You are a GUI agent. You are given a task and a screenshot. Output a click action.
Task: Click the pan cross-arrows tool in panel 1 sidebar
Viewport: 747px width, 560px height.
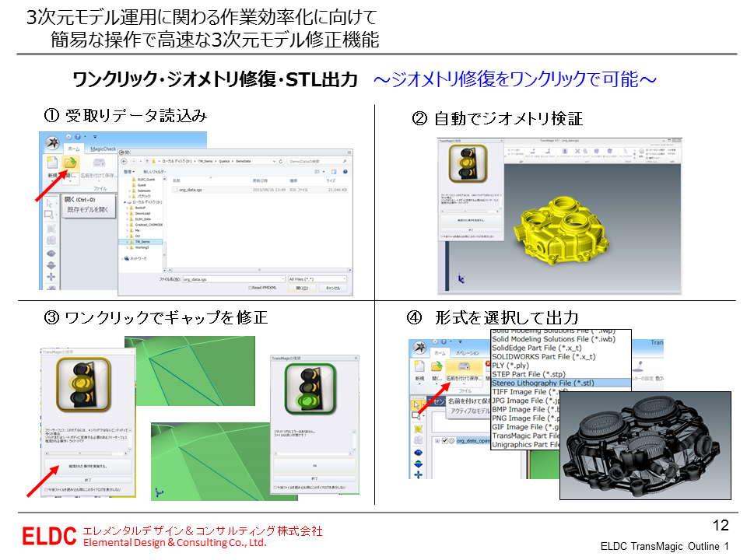coord(51,277)
